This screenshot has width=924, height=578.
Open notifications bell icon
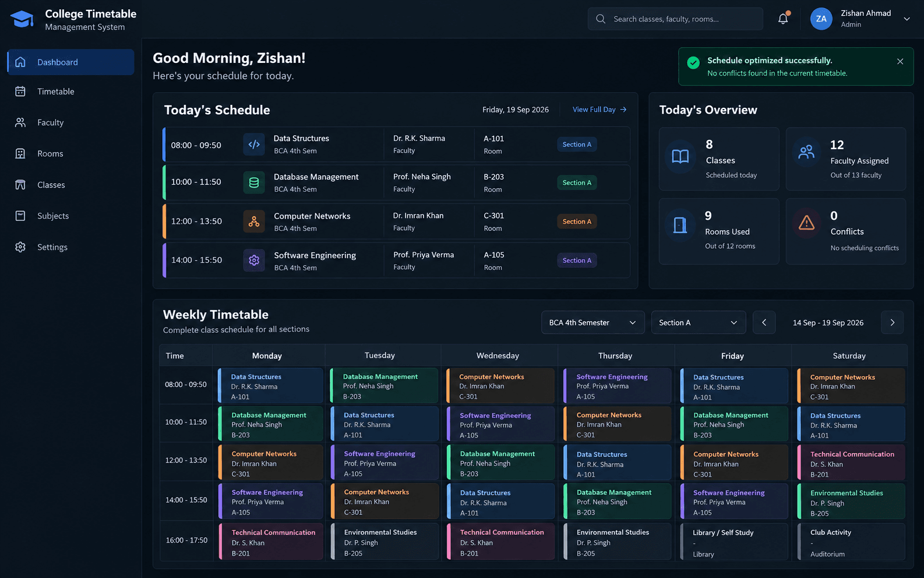point(783,19)
